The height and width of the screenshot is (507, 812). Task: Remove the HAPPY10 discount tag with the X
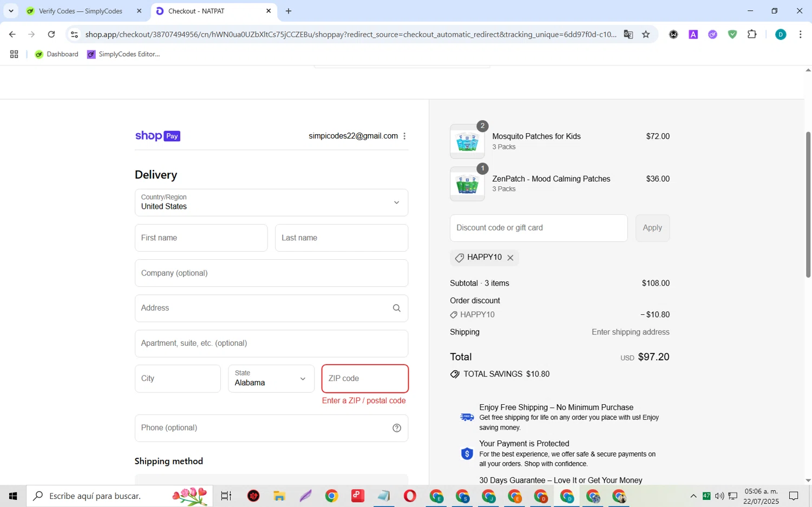[x=510, y=258]
